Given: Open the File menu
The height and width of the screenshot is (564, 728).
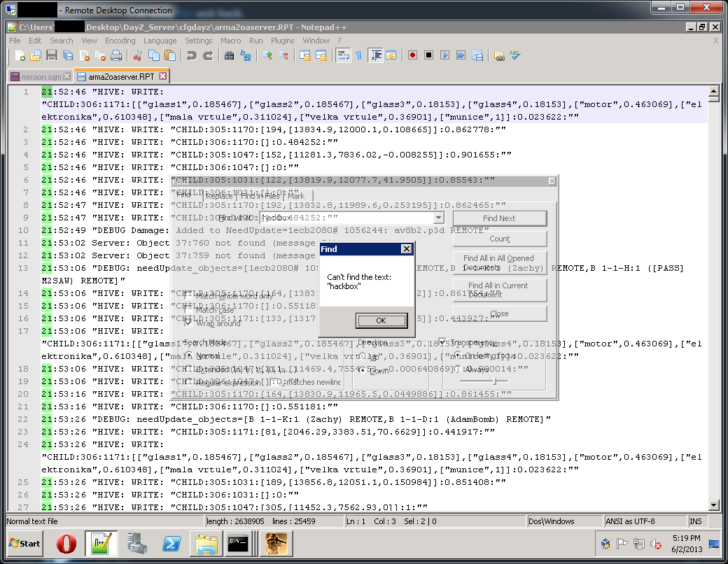Looking at the screenshot, I should [x=15, y=41].
